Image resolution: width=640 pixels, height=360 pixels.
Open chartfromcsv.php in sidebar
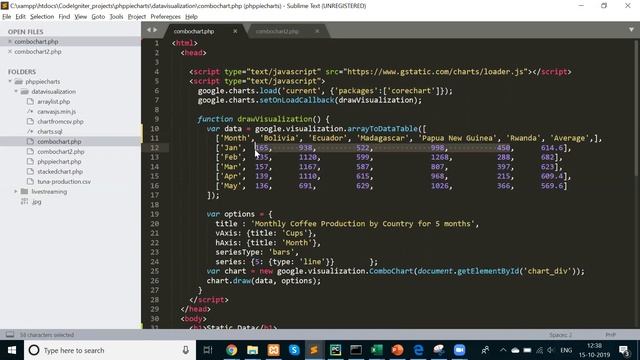[x=60, y=122]
